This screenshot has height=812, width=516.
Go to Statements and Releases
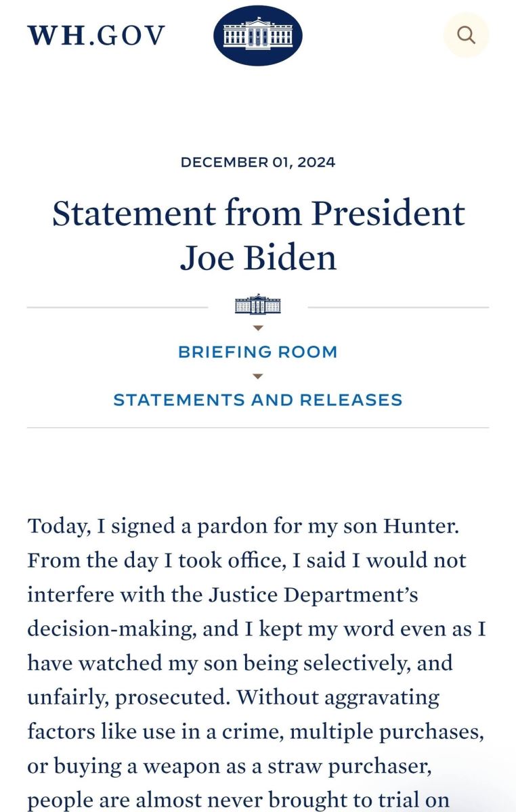pos(258,400)
